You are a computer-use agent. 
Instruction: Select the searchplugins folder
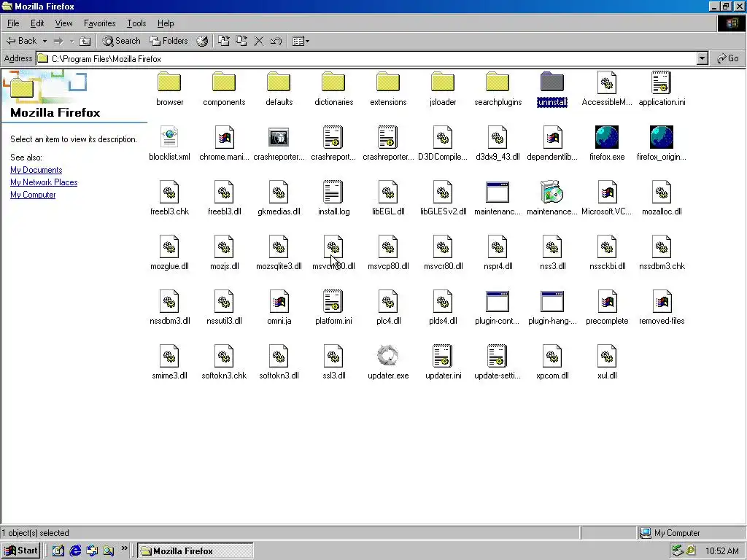click(x=498, y=82)
